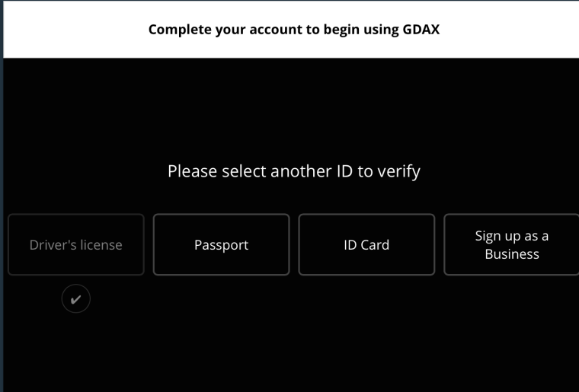Select ID Card as another ID
The width and height of the screenshot is (579, 392).
[x=366, y=244]
